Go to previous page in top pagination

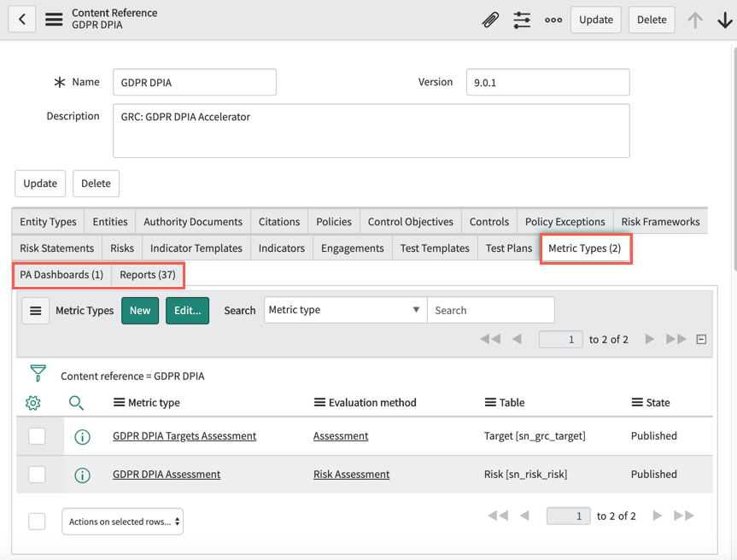coord(517,339)
